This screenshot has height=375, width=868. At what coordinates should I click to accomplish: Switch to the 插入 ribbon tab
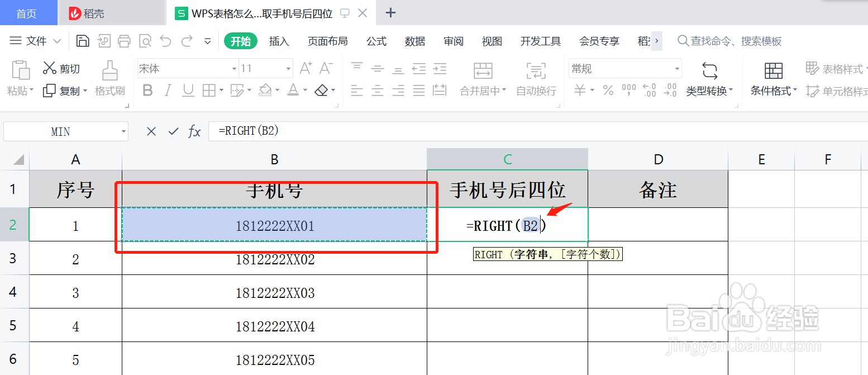pos(279,41)
